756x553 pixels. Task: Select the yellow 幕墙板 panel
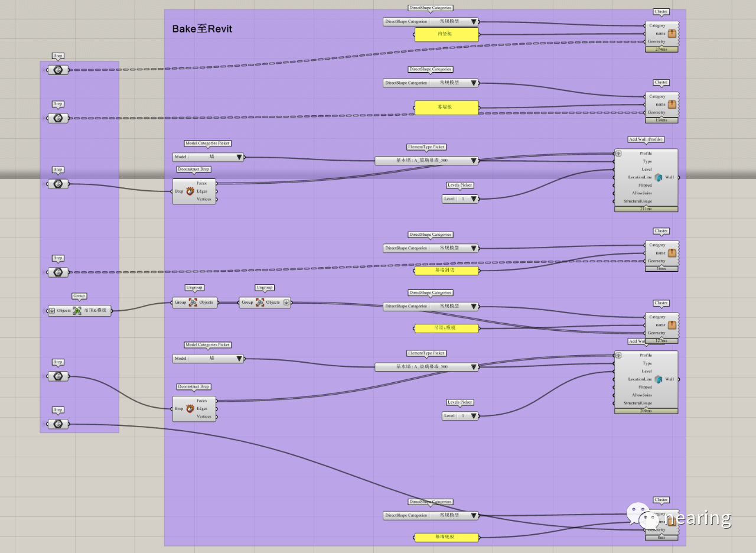coord(447,108)
